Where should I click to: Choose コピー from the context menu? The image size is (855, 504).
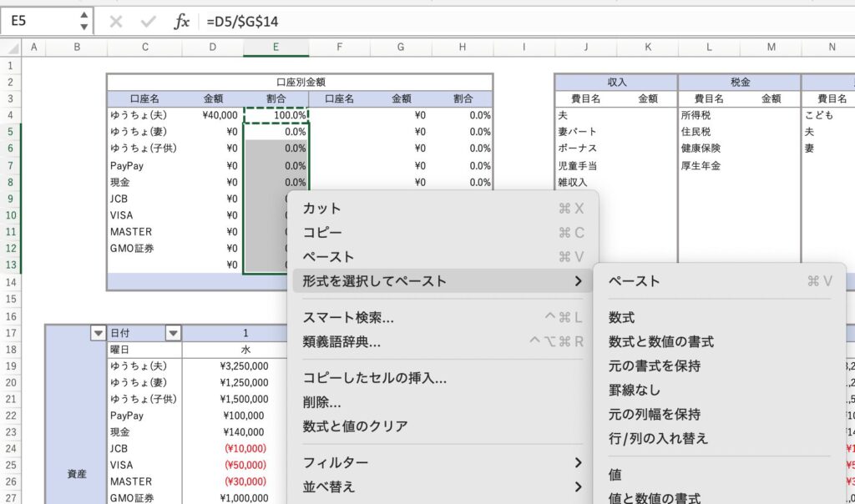pyautogui.click(x=322, y=233)
